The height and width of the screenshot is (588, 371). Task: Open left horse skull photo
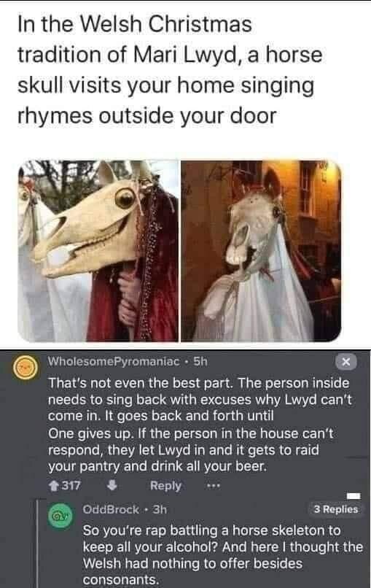(98, 251)
